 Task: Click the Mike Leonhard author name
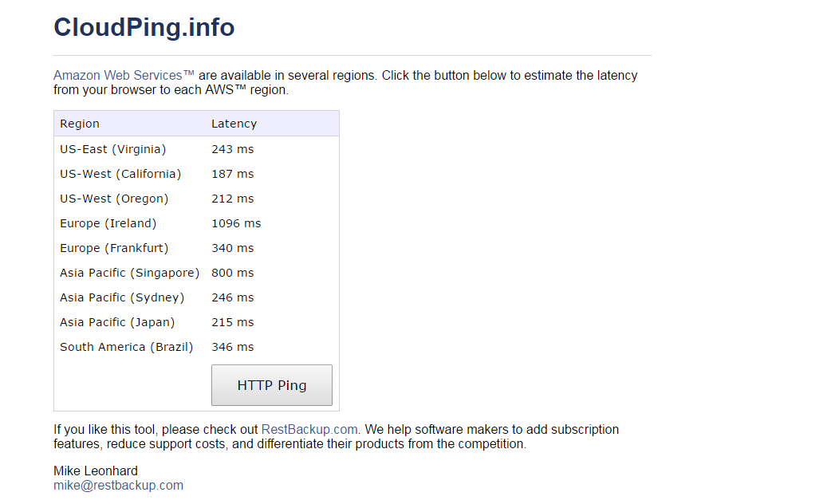(x=96, y=471)
